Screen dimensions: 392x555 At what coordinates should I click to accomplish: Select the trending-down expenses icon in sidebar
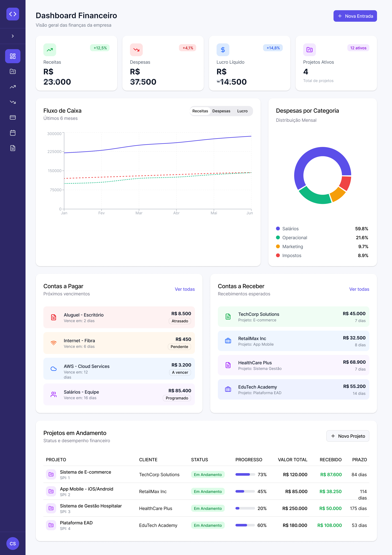(x=13, y=102)
